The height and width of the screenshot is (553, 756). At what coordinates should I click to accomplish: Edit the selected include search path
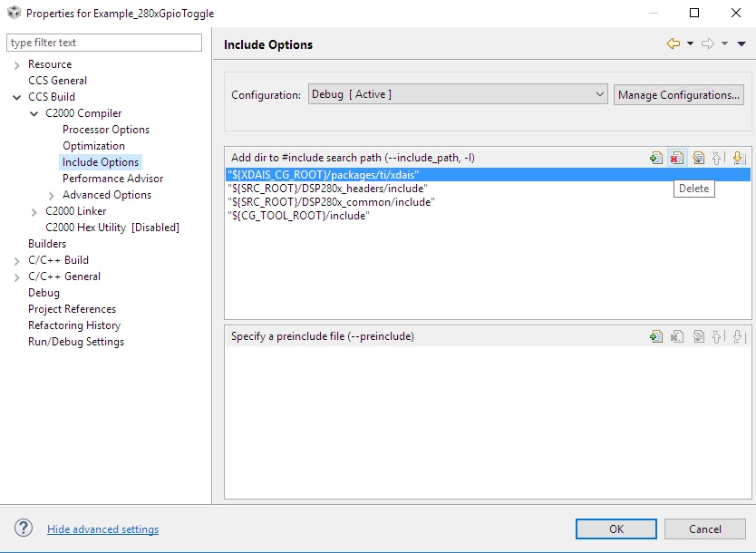[698, 158]
